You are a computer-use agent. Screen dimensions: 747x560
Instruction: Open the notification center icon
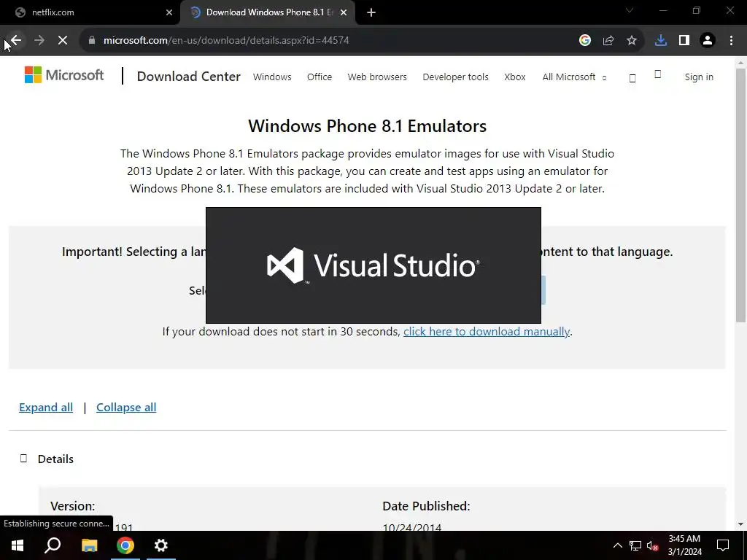tap(723, 545)
